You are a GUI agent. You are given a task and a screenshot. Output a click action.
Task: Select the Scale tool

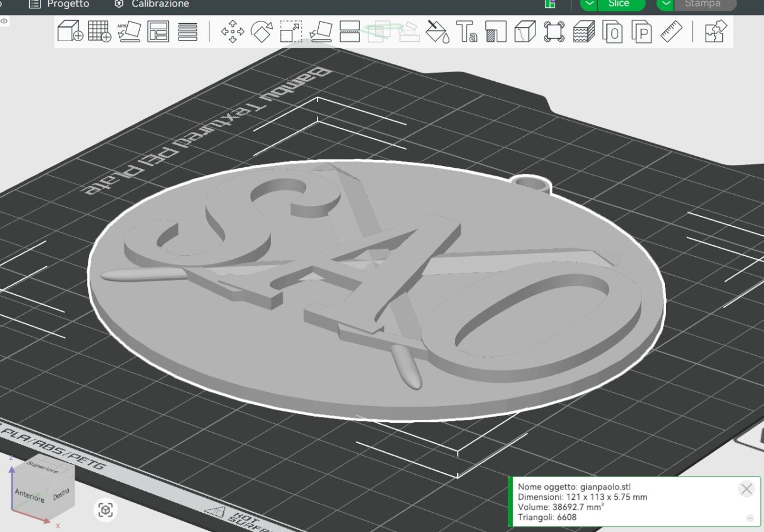tap(291, 31)
